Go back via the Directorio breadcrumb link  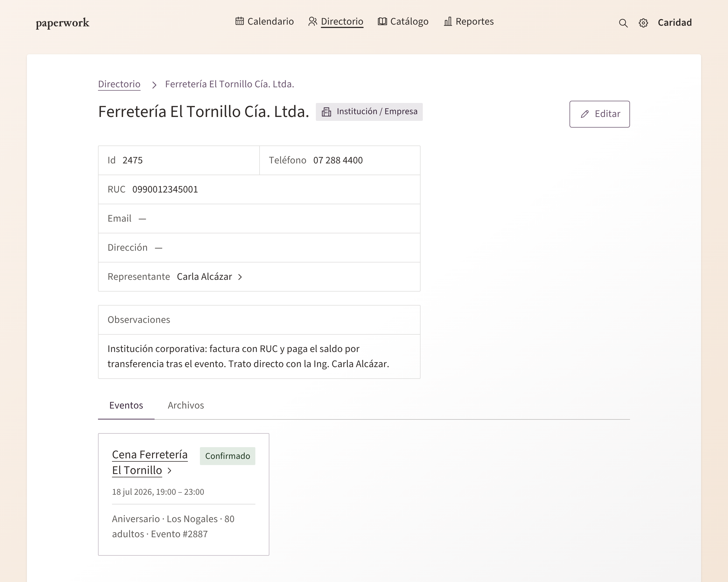(x=119, y=84)
